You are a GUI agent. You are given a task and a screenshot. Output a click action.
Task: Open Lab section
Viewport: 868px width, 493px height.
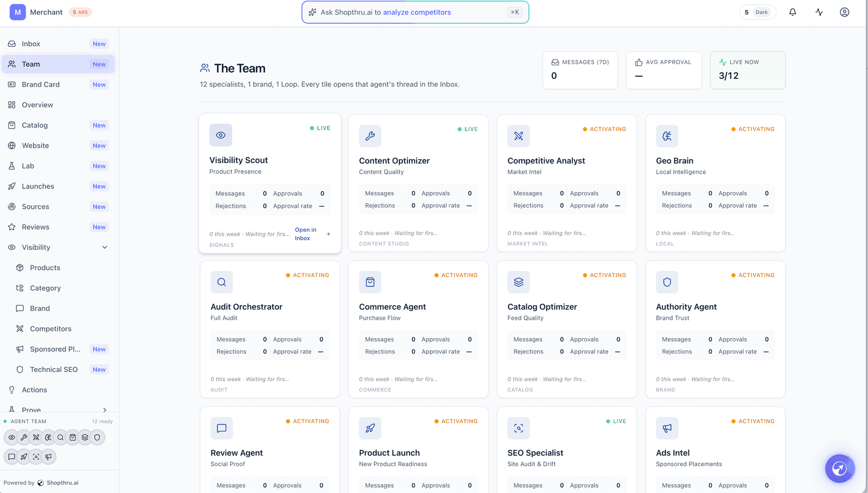[58, 166]
